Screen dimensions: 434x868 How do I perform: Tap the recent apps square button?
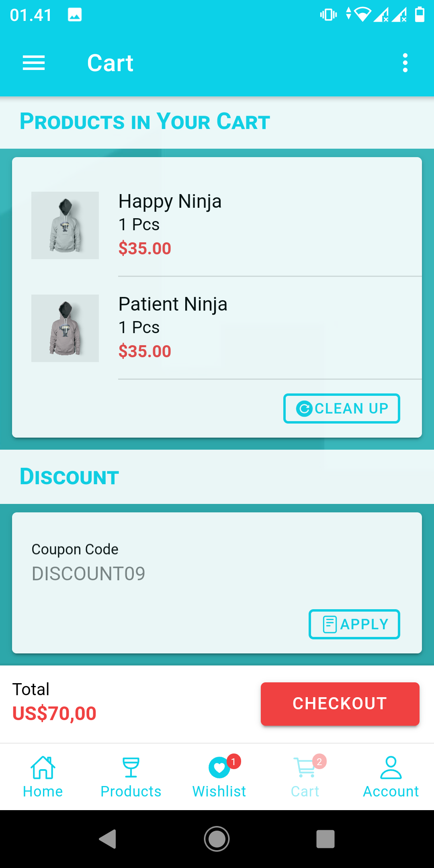[x=325, y=839]
